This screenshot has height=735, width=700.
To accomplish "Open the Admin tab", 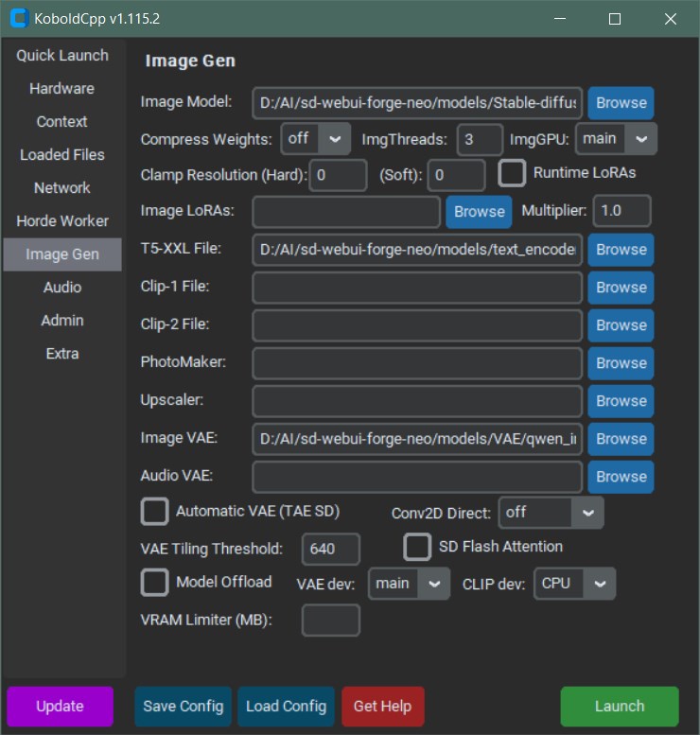I will 62,321.
